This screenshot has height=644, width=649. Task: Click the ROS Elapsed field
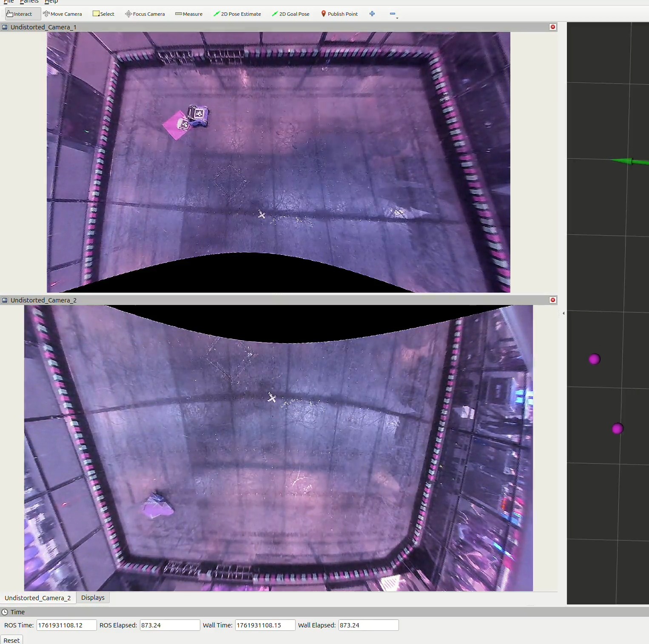click(170, 625)
